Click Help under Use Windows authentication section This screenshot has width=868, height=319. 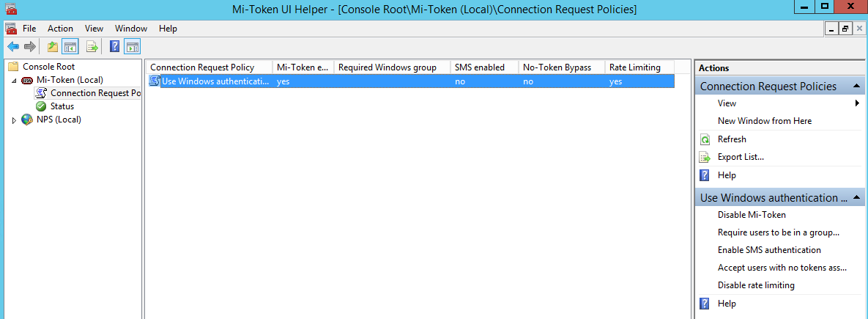[x=727, y=304]
